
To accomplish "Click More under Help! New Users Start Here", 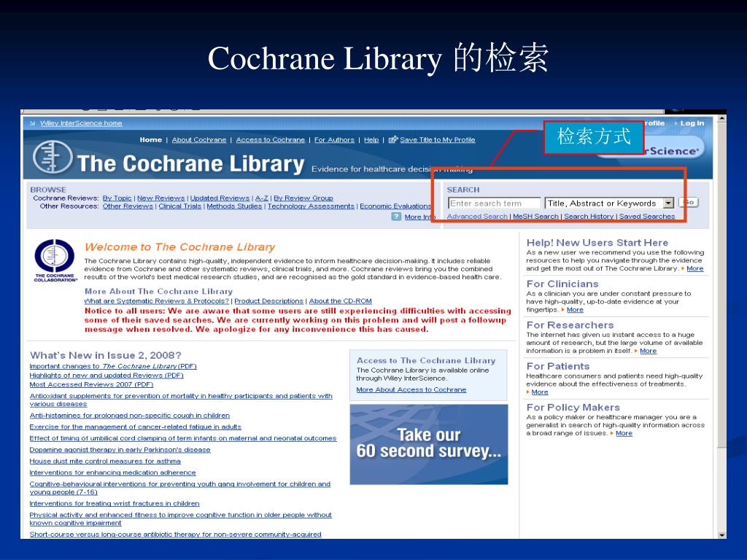I will tap(694, 268).
